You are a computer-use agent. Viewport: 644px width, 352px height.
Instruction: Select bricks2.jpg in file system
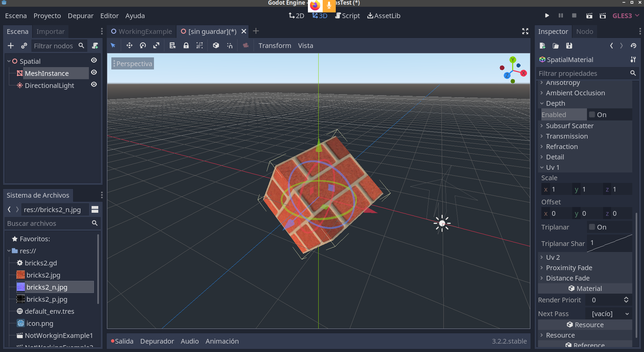(43, 275)
